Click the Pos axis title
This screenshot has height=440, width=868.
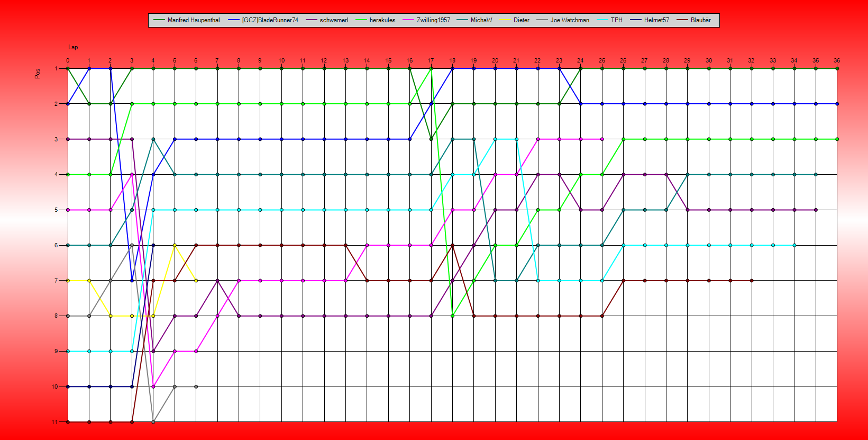(x=38, y=73)
